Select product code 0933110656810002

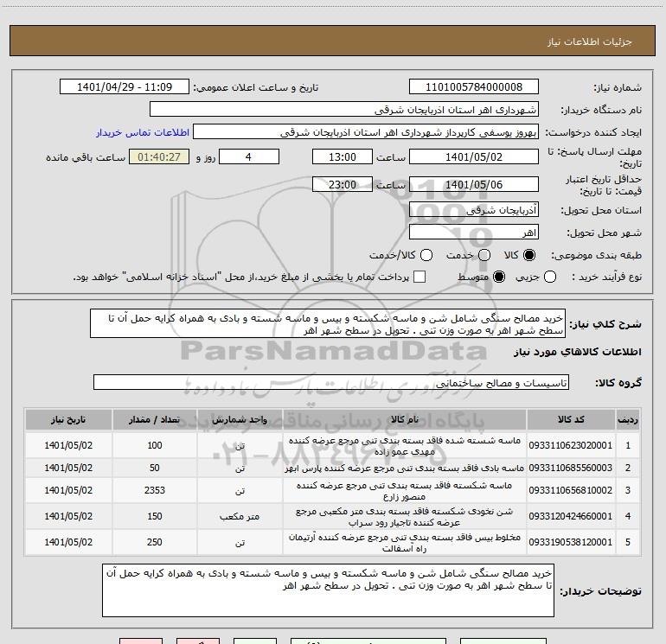tap(571, 490)
